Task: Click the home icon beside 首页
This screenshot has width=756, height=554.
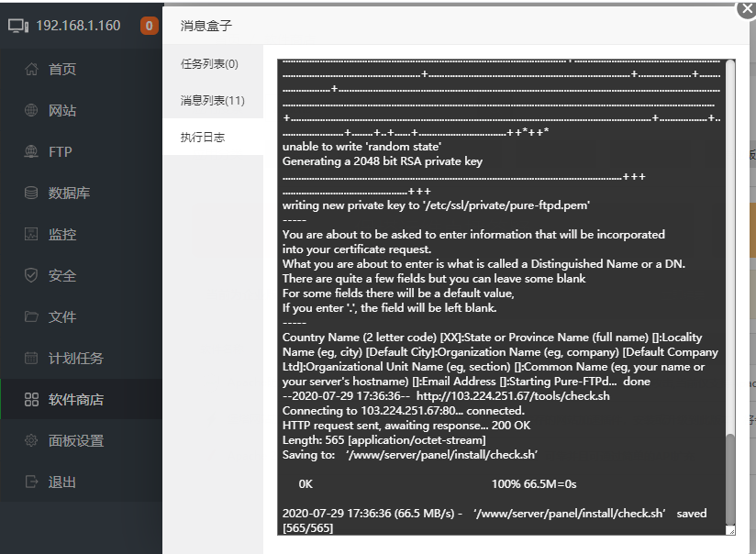Action: coord(31,69)
